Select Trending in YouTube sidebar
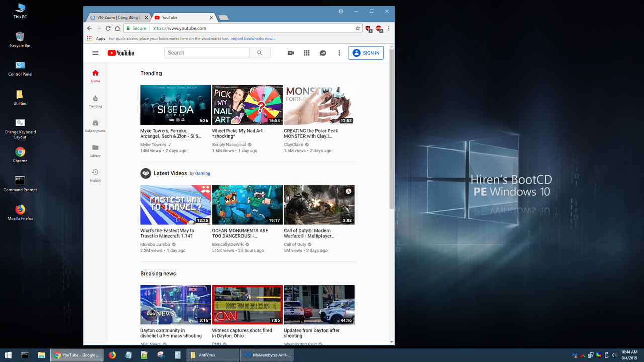644x362 pixels. point(95,101)
